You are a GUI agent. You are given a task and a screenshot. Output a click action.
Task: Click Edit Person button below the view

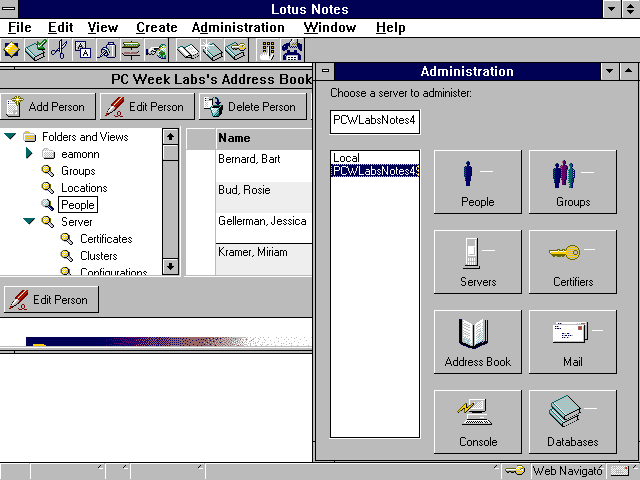click(x=51, y=300)
